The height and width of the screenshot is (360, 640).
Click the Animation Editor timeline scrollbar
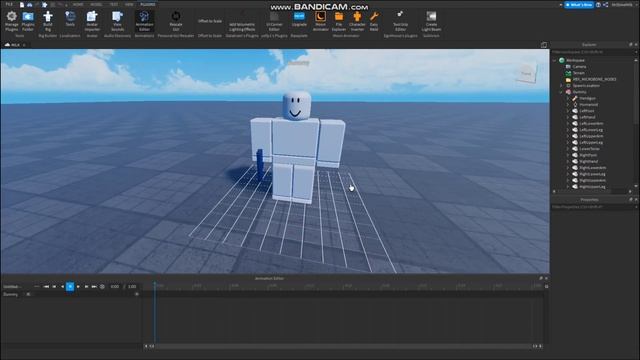[343, 346]
